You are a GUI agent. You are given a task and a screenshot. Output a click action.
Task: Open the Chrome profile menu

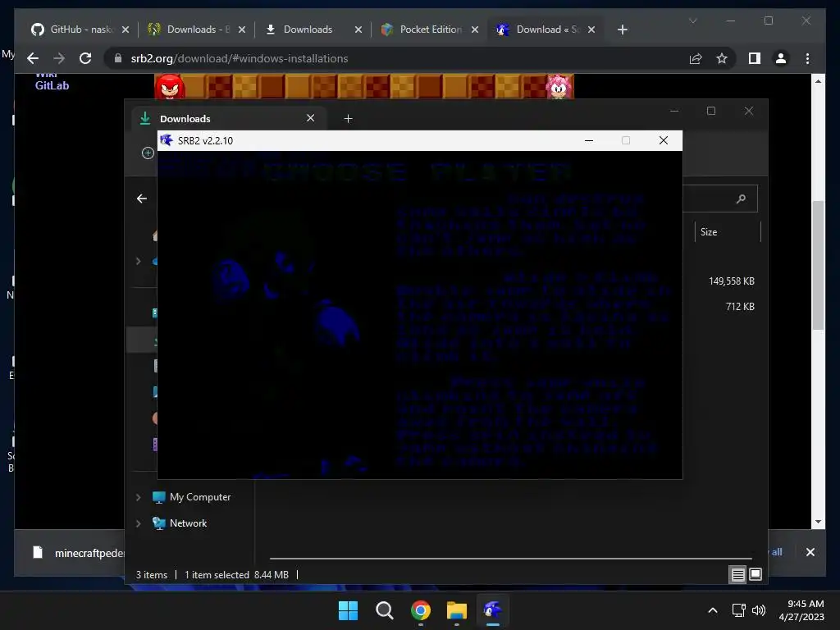[x=781, y=58]
